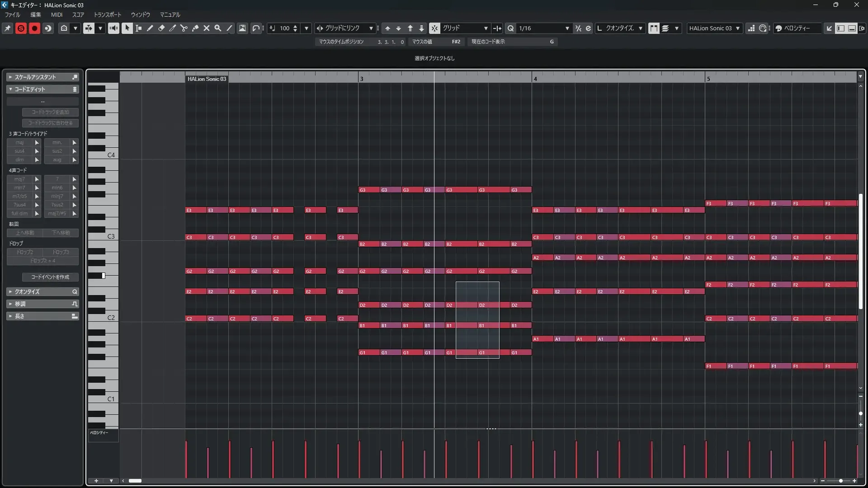The height and width of the screenshot is (488, 868).
Task: Select the Line tool
Action: tap(229, 28)
